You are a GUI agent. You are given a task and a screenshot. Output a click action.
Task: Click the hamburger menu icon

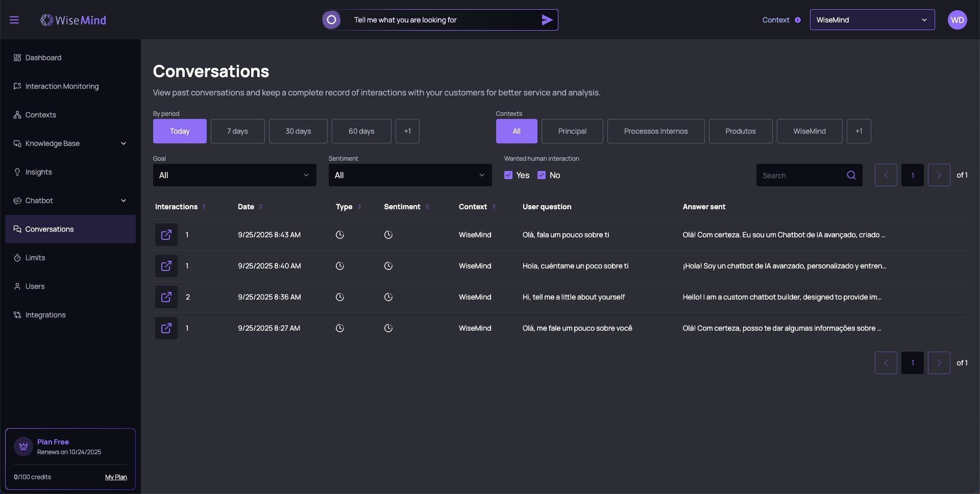[x=14, y=20]
